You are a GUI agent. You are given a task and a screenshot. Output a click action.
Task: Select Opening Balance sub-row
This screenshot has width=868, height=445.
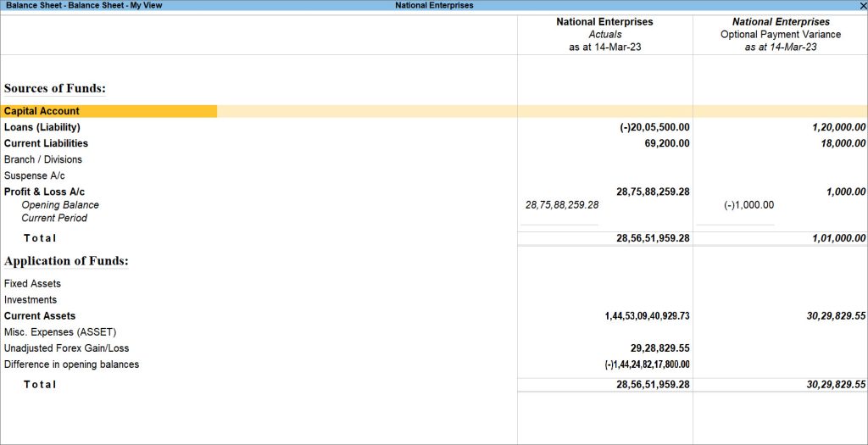tap(60, 205)
